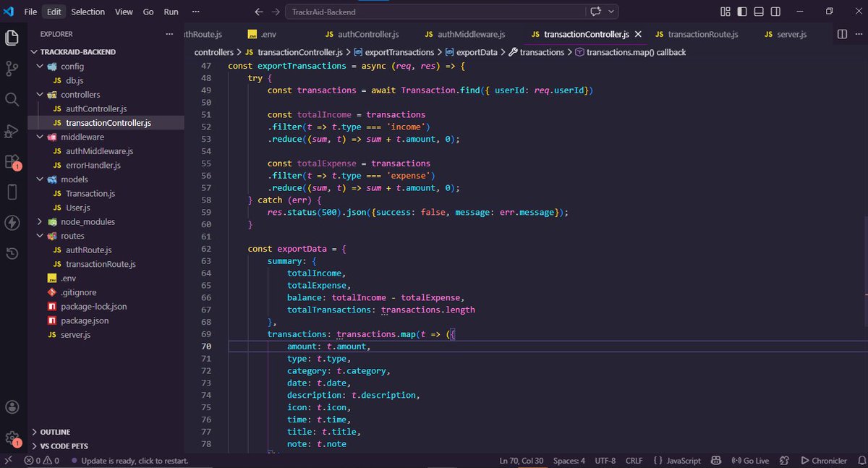Open the Spaces: 4 indentation setting

click(569, 461)
